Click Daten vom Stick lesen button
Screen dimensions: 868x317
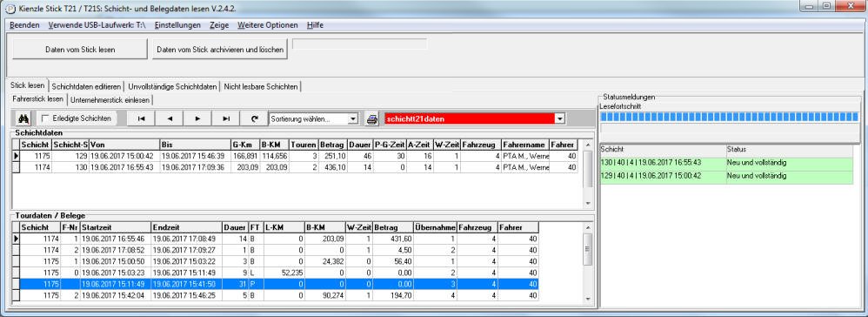[80, 50]
